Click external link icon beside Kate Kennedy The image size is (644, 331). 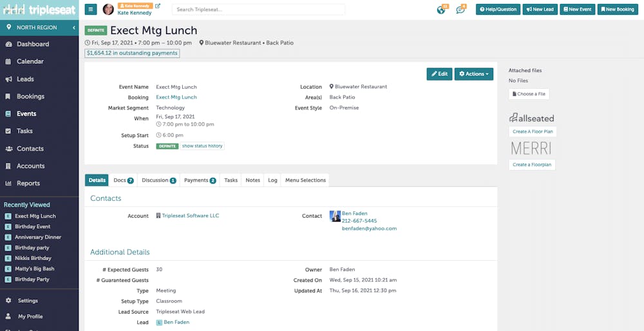pyautogui.click(x=158, y=6)
